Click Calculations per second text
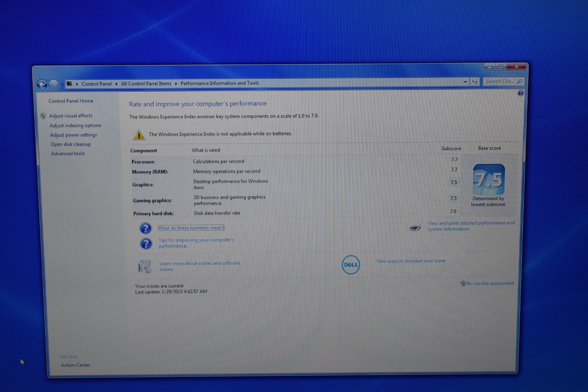588x392 pixels. (218, 161)
